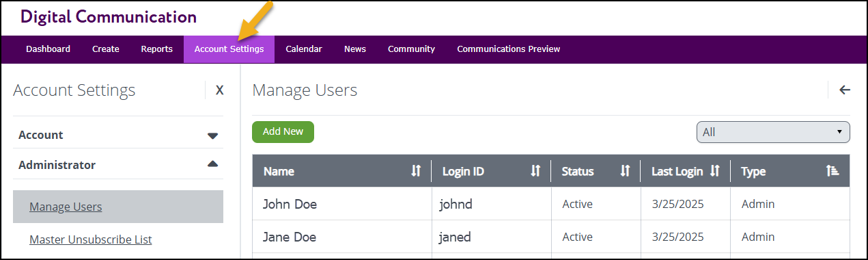The width and height of the screenshot is (868, 260).
Task: Sort by the Status column icon
Action: pyautogui.click(x=624, y=171)
